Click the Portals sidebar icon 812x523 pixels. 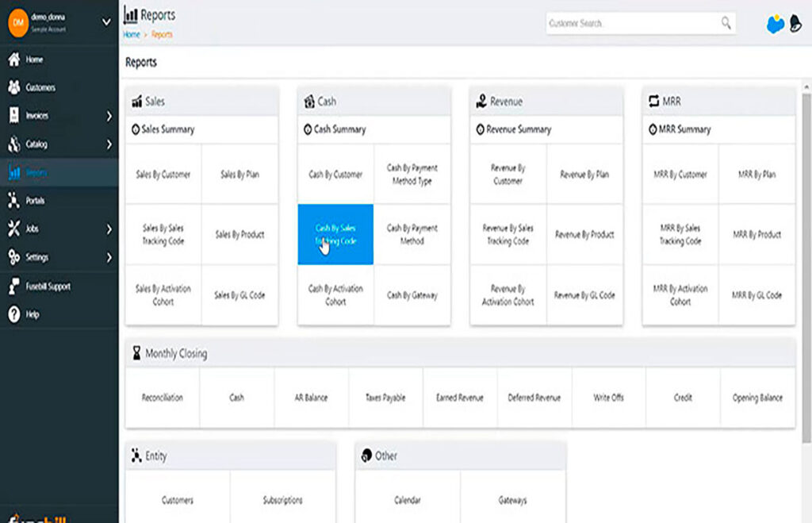coord(14,200)
